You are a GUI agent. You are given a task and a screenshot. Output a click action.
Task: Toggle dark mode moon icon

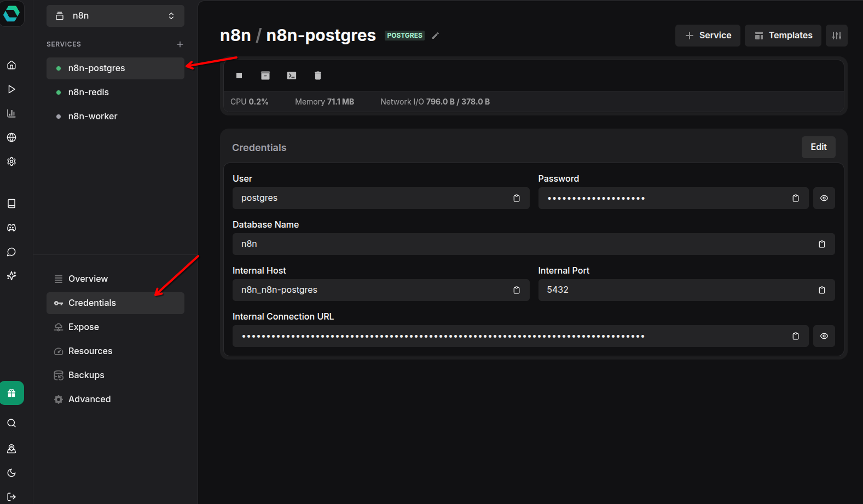click(x=11, y=473)
